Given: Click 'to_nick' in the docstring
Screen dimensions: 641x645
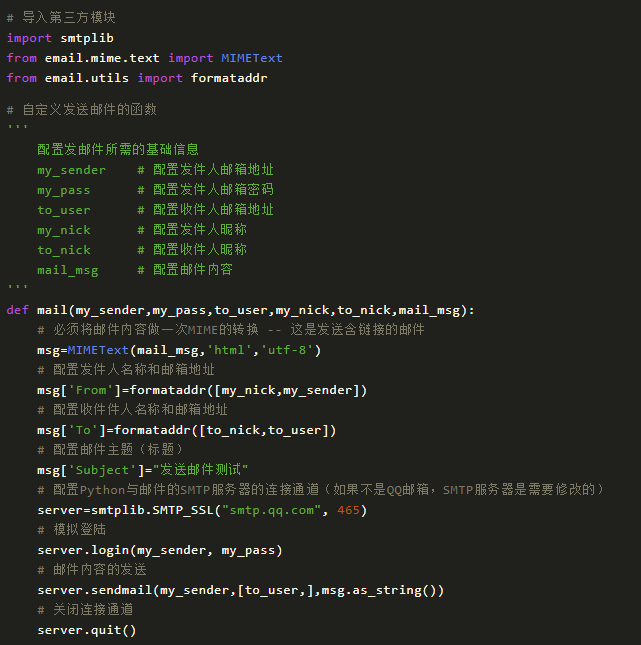Looking at the screenshot, I should [64, 250].
